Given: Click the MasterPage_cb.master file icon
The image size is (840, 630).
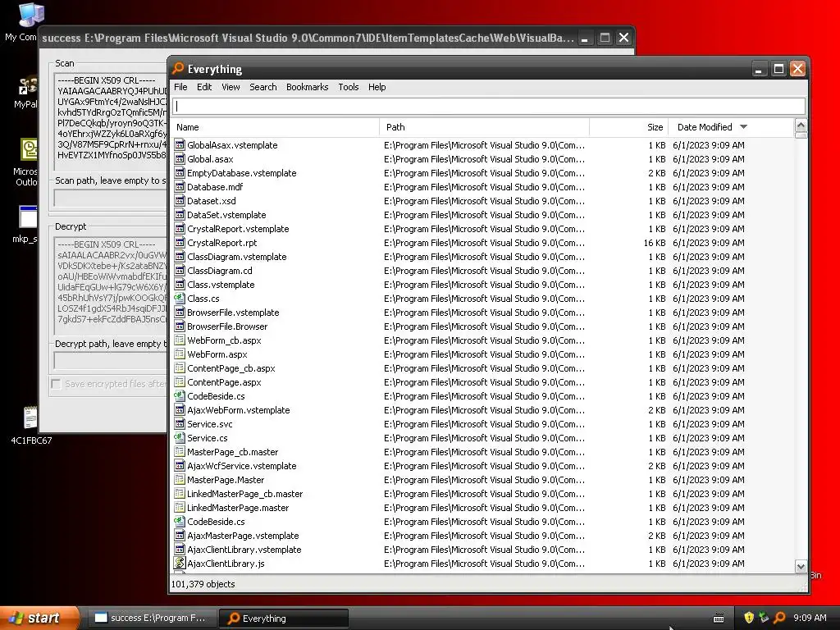Looking at the screenshot, I should tap(180, 451).
